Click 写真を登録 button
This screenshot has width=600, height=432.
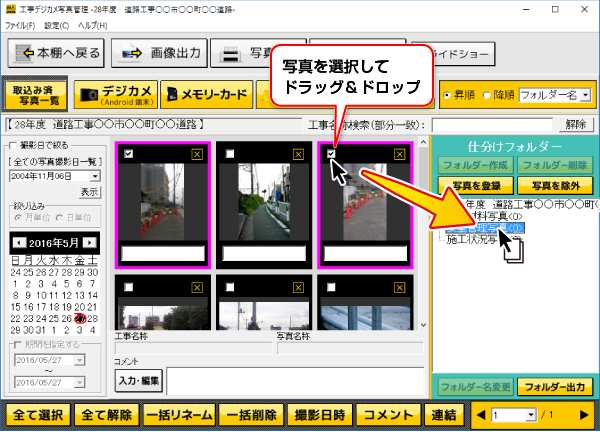tap(476, 186)
